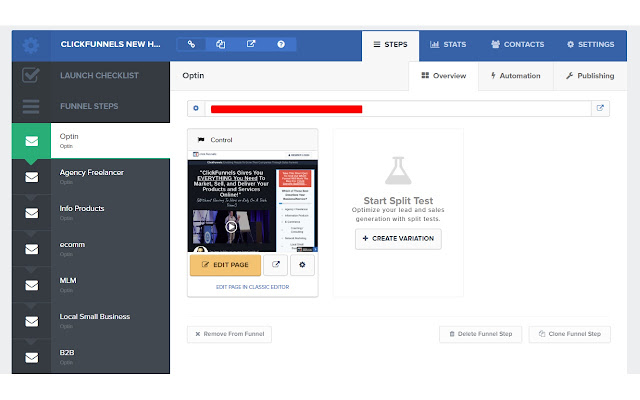Select the Agency Freelancer funnel step
The width and height of the screenshot is (640, 400).
click(91, 177)
